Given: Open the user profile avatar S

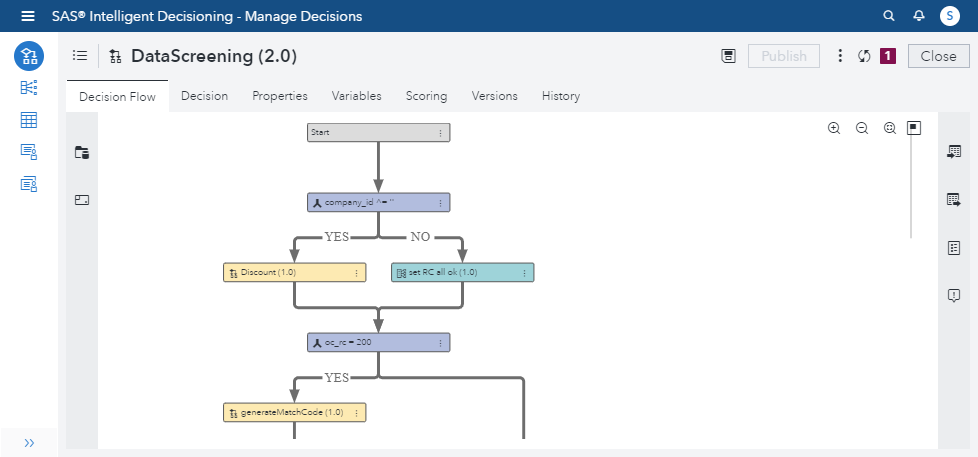Looking at the screenshot, I should [949, 16].
